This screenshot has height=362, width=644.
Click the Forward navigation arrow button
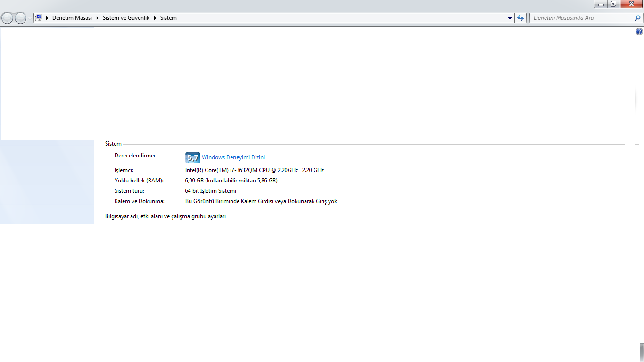tap(20, 18)
